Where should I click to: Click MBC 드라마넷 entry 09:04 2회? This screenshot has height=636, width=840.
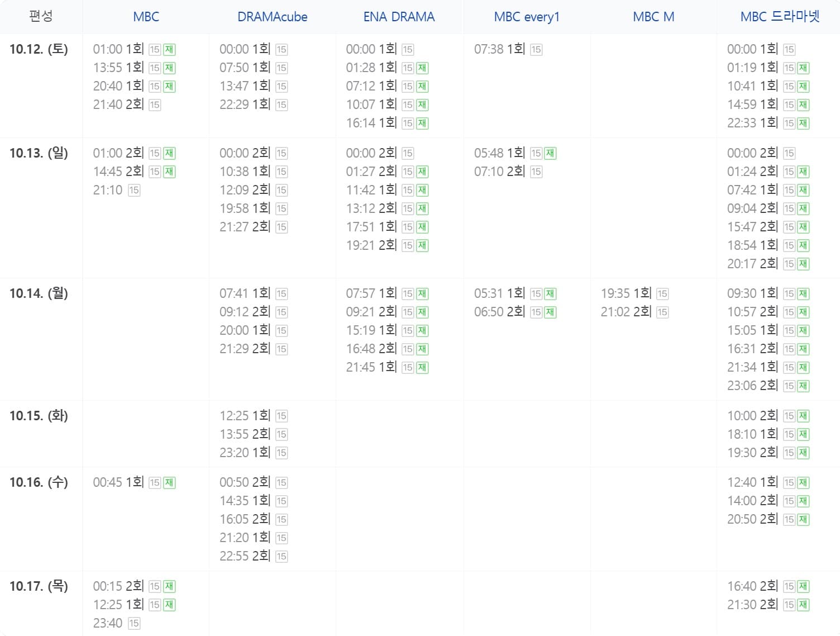[752, 208]
